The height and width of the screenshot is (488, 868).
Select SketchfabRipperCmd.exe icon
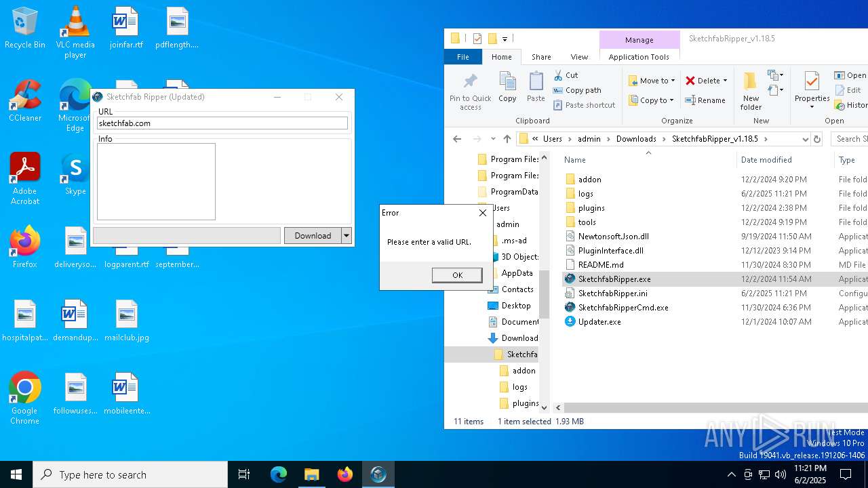570,308
